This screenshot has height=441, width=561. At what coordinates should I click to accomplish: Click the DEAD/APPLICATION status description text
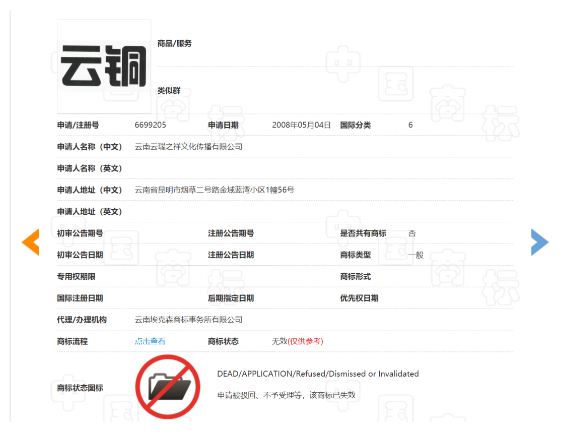318,374
